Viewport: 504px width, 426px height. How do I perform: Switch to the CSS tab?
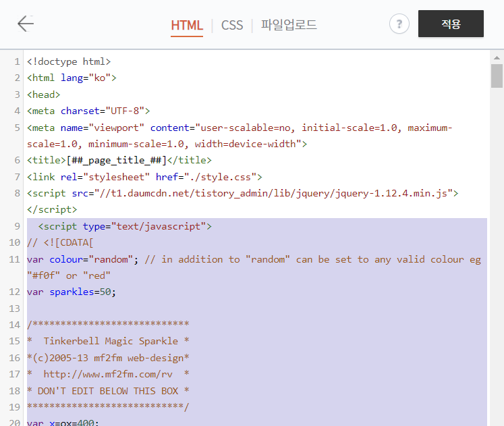[x=231, y=25]
